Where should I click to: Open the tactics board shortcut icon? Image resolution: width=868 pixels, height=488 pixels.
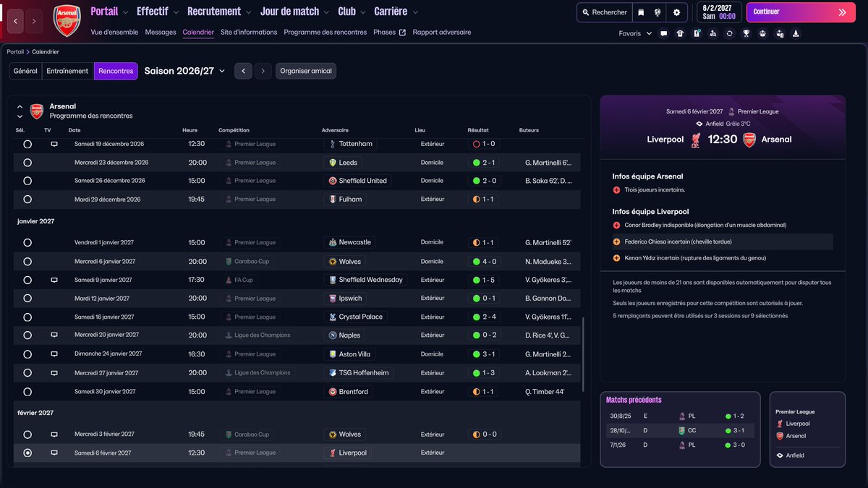pos(697,33)
